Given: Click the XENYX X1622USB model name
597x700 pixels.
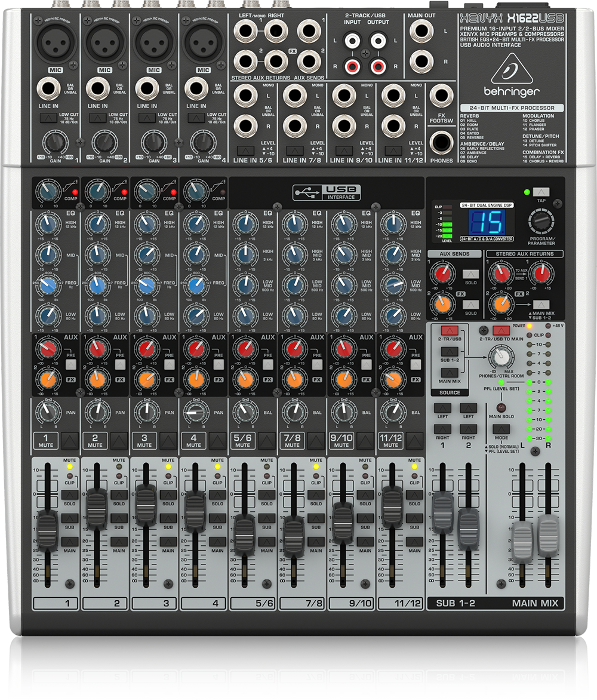Looking at the screenshot, I should tap(512, 19).
